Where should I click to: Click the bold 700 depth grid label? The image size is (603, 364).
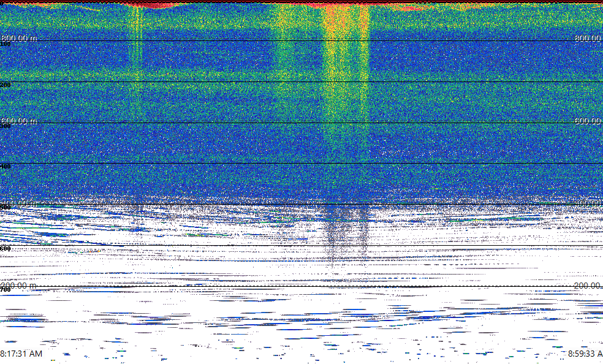pos(6,290)
